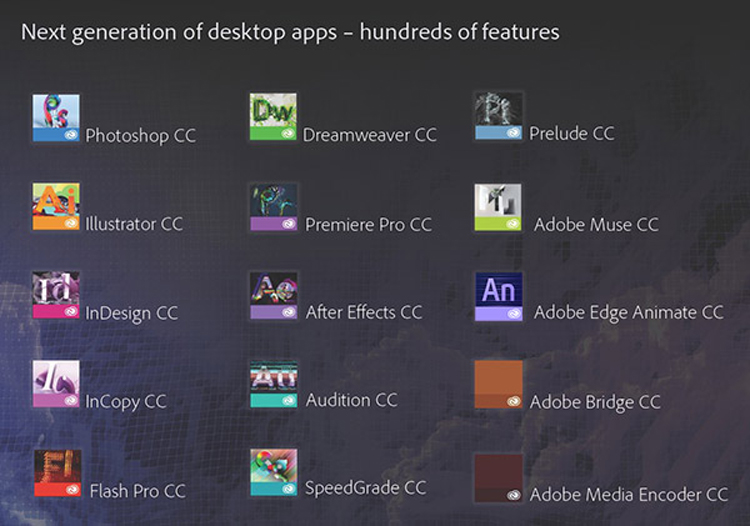Select the "Adobe Edge Animate CC" label

(629, 313)
